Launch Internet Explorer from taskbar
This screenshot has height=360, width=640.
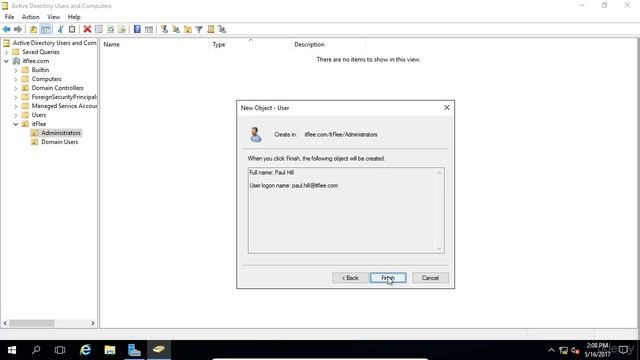pos(85,350)
